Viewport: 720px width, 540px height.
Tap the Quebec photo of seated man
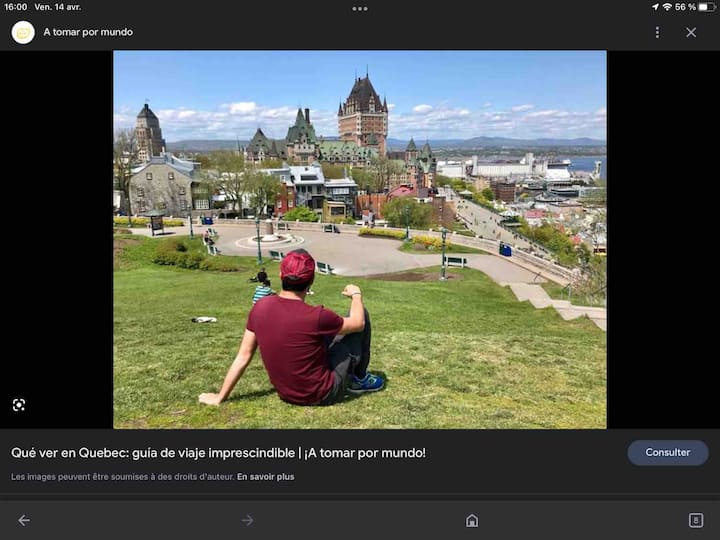[x=359, y=239]
